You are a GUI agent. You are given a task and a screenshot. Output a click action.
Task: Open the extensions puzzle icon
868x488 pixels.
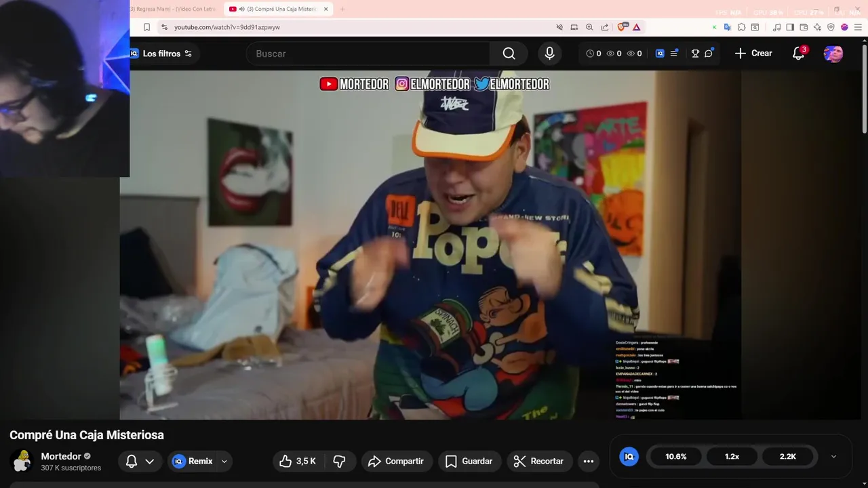point(741,27)
